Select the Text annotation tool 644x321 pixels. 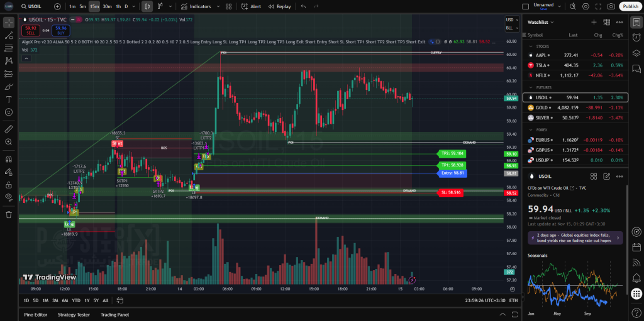[x=9, y=99]
